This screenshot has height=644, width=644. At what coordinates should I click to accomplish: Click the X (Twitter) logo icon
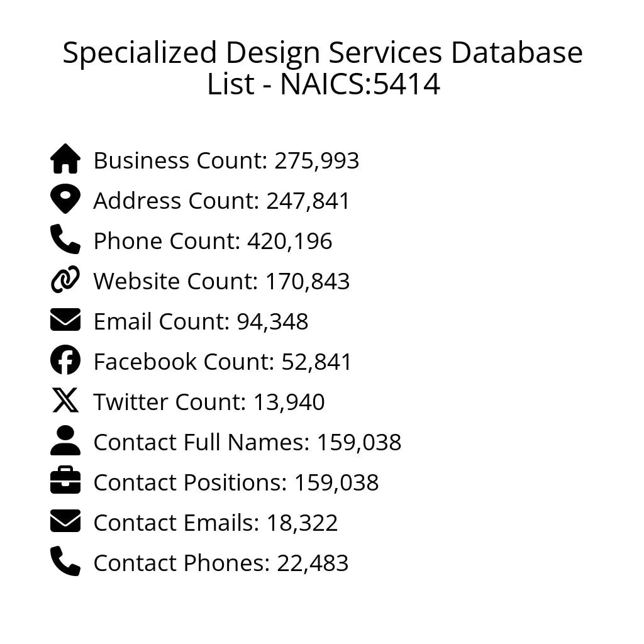click(65, 401)
